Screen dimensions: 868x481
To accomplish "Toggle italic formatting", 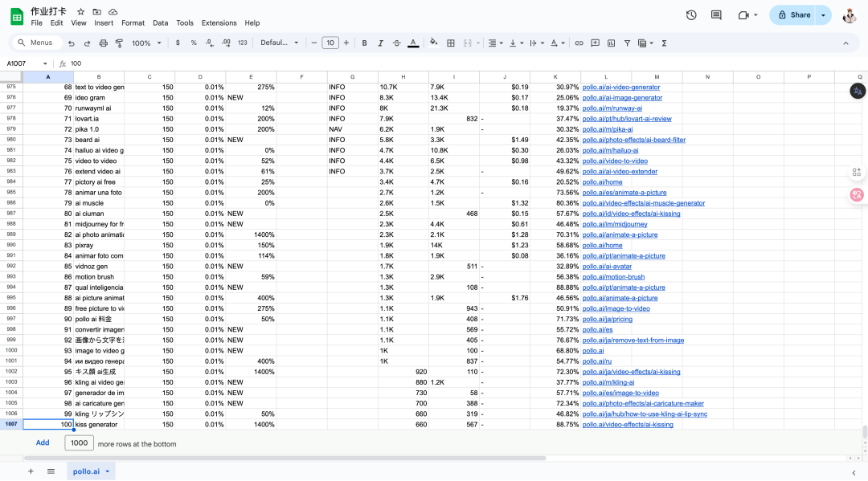I will click(380, 43).
